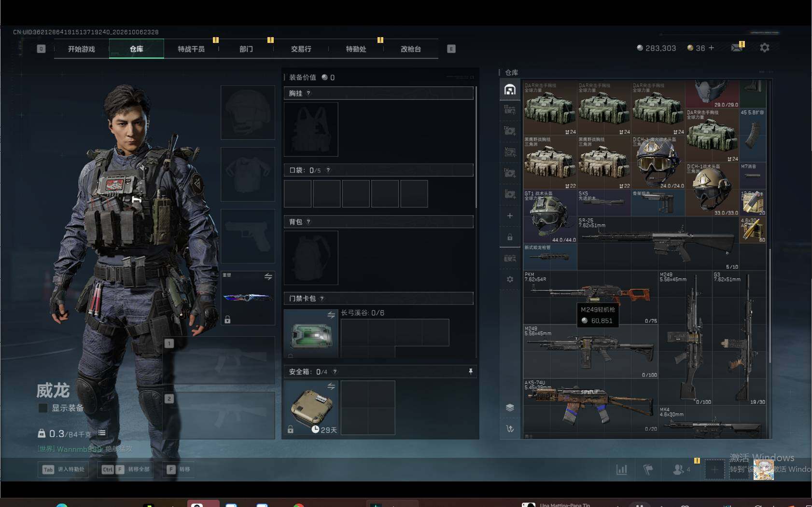Open the level III expansion box icon
812x507 pixels.
510,110
